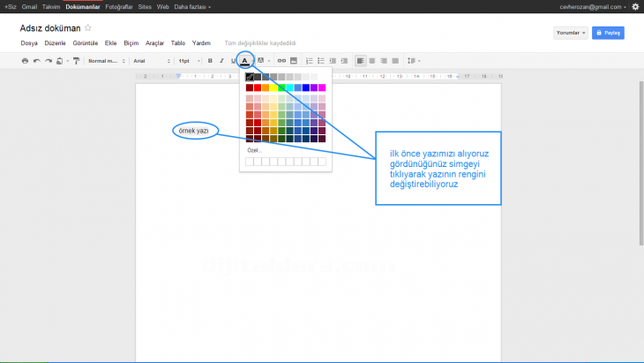Click the undo arrow icon
This screenshot has width=644, height=363.
(36, 61)
